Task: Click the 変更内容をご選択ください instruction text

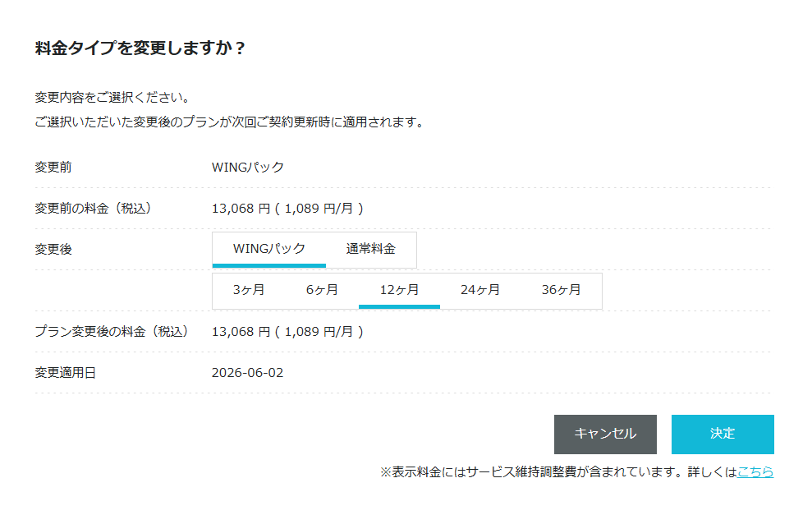Action: click(x=112, y=98)
